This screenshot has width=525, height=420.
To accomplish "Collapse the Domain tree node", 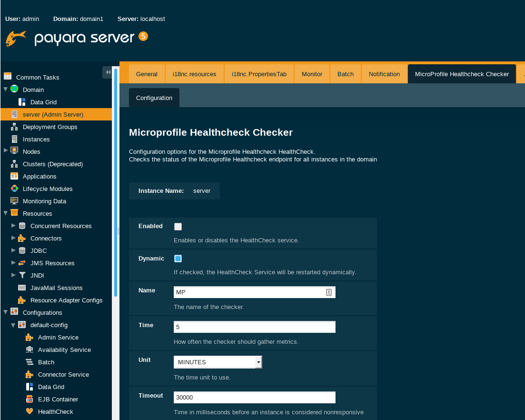I will click(x=6, y=89).
